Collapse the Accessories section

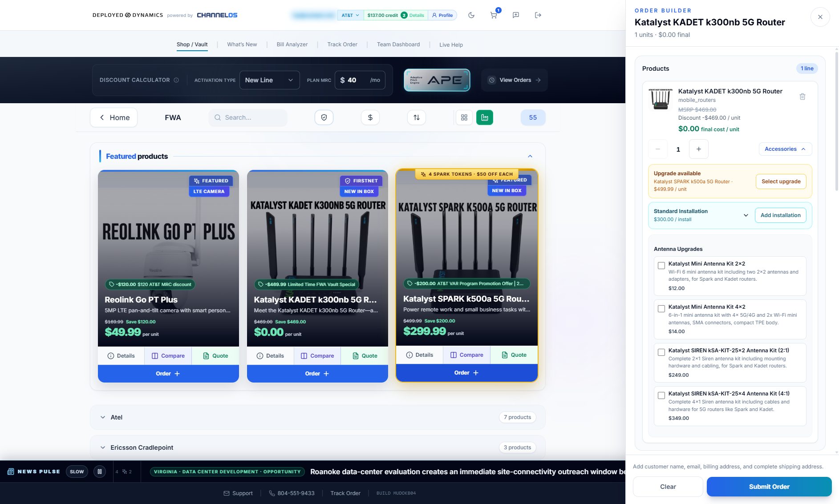coord(785,149)
